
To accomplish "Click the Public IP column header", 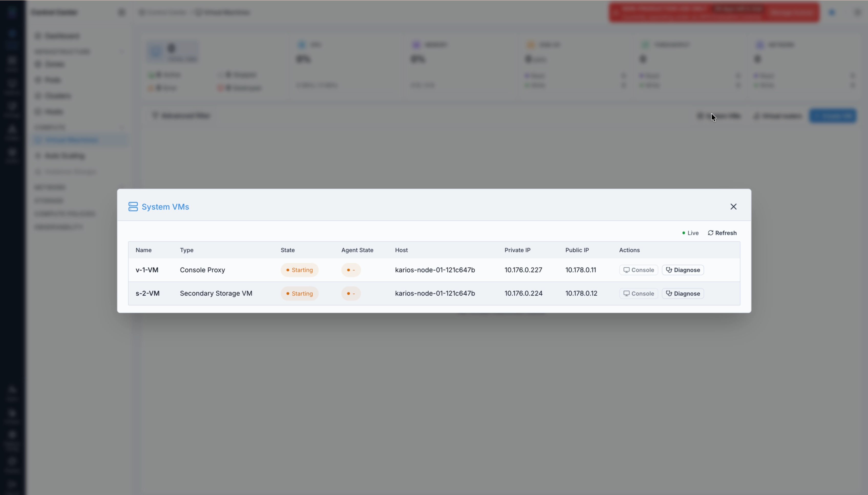I will 577,250.
